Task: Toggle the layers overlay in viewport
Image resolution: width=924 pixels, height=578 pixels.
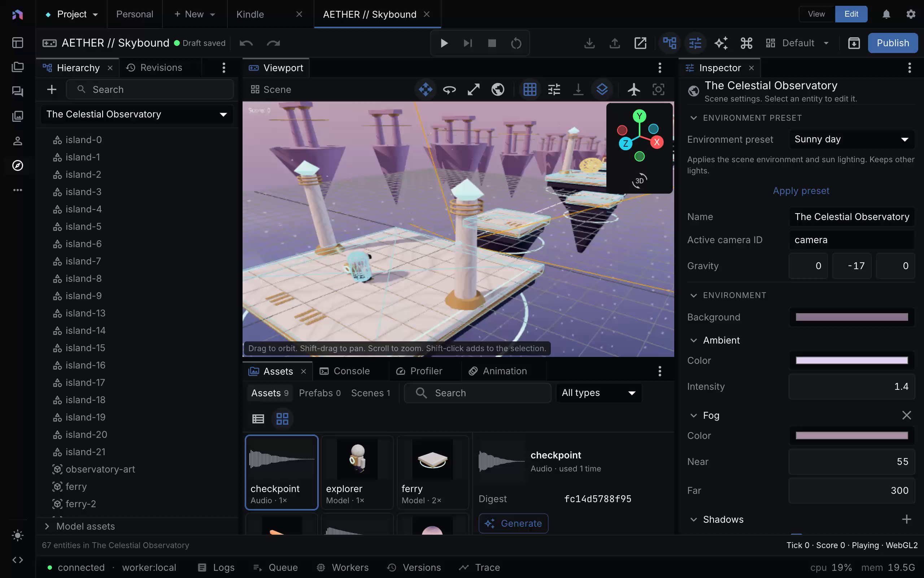Action: 602,90
